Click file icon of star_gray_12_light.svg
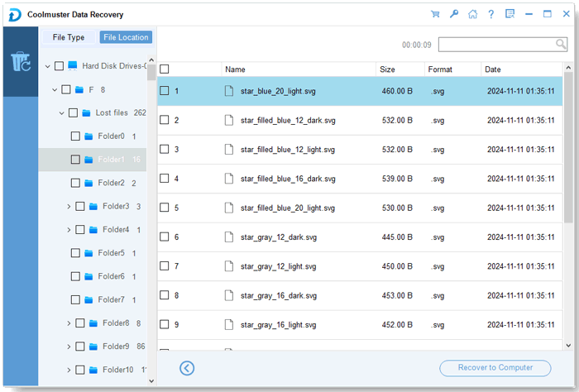Screen dimensions: 579x392 (229, 266)
